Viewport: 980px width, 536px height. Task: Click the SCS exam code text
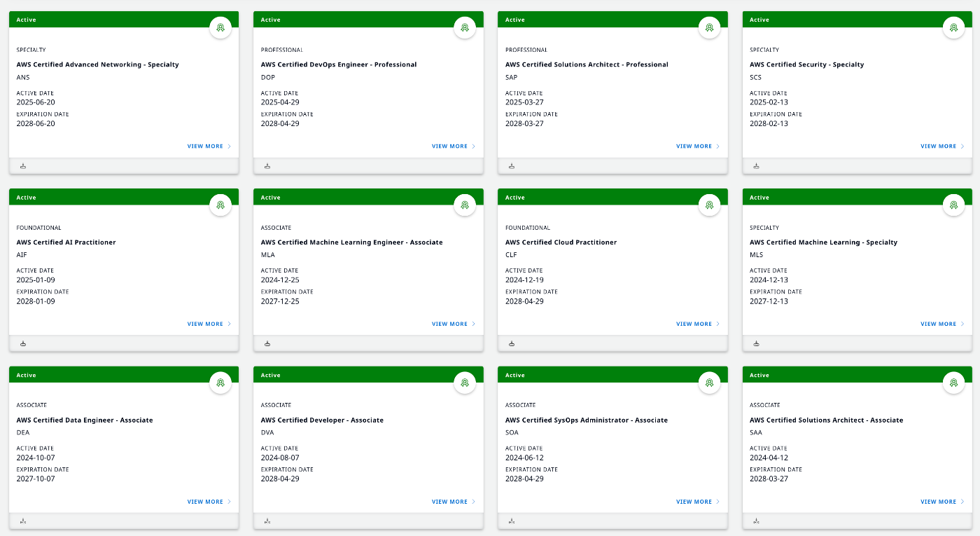pos(756,77)
